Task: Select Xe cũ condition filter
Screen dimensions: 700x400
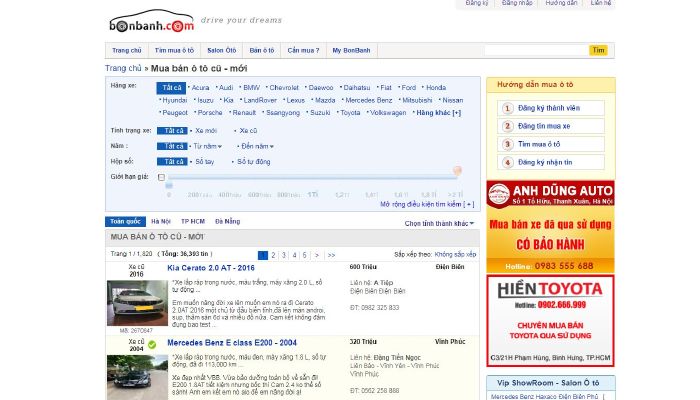Action: click(x=248, y=131)
